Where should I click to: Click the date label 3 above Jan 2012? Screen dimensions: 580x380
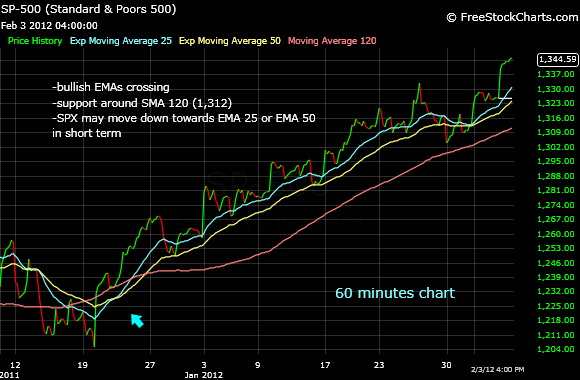[204, 365]
